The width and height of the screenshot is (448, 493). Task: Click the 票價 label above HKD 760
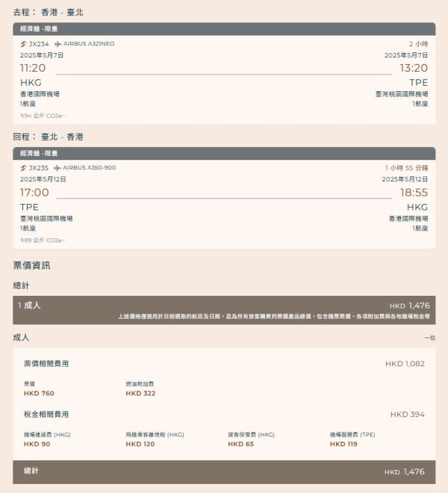pyautogui.click(x=29, y=384)
